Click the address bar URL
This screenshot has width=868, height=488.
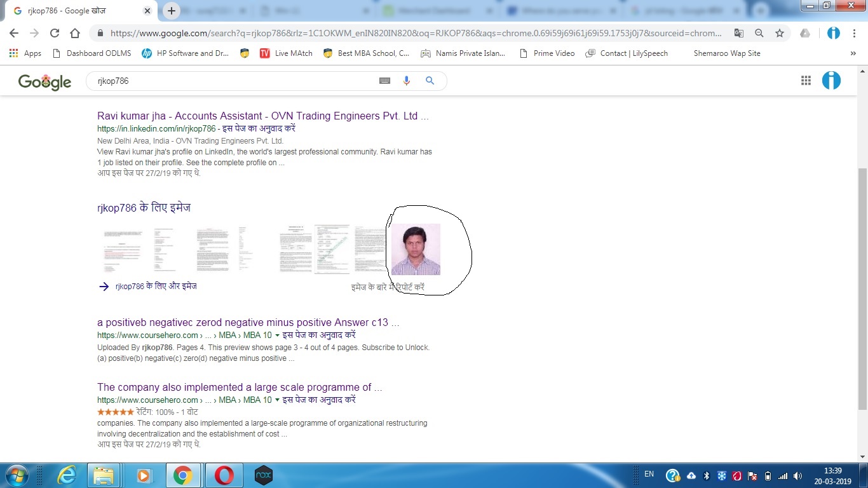416,33
